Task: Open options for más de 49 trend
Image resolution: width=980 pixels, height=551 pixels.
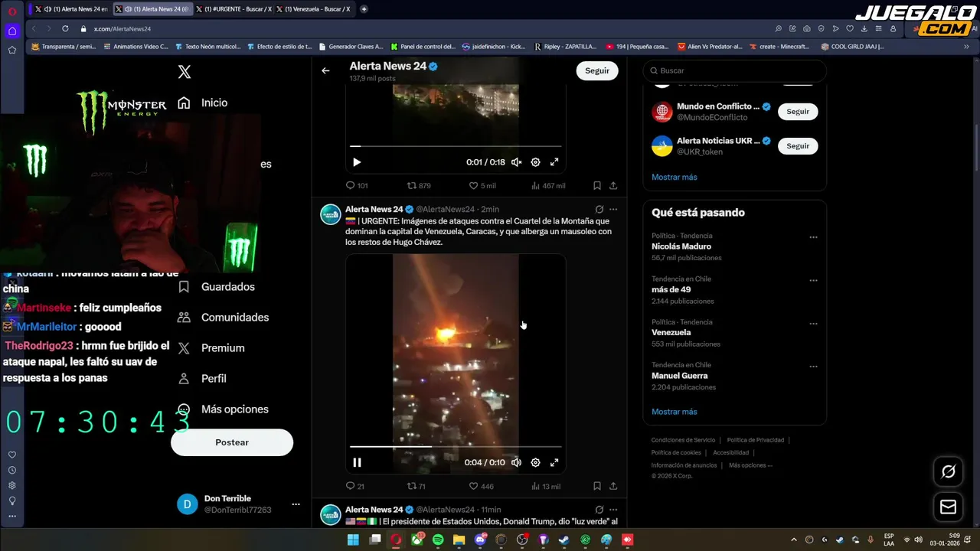Action: coord(813,280)
